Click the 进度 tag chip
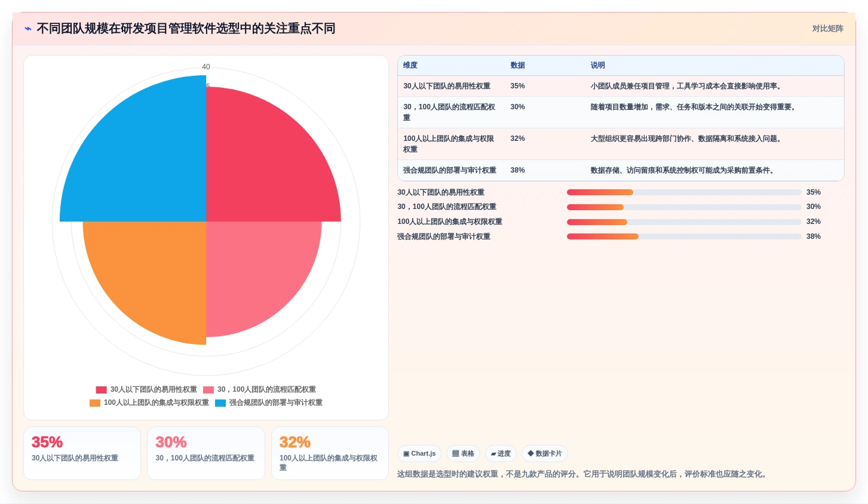Screen dimensions: 868x504 click(x=501, y=454)
